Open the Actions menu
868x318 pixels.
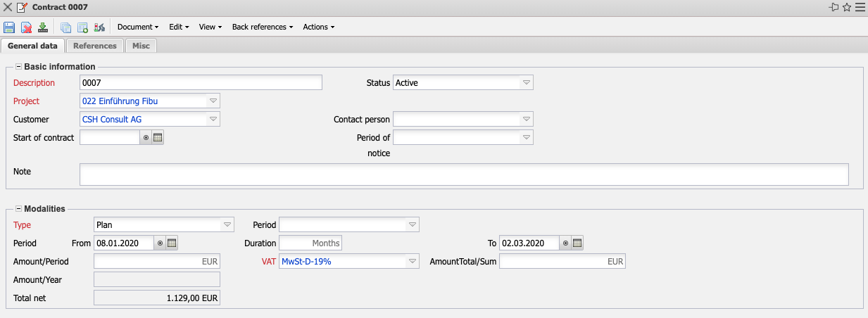(x=318, y=27)
